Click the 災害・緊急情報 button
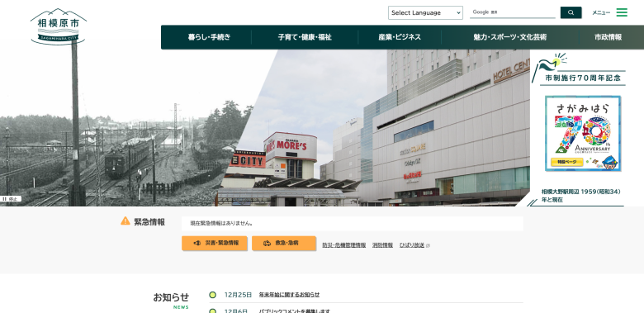The width and height of the screenshot is (644, 313). (x=215, y=243)
